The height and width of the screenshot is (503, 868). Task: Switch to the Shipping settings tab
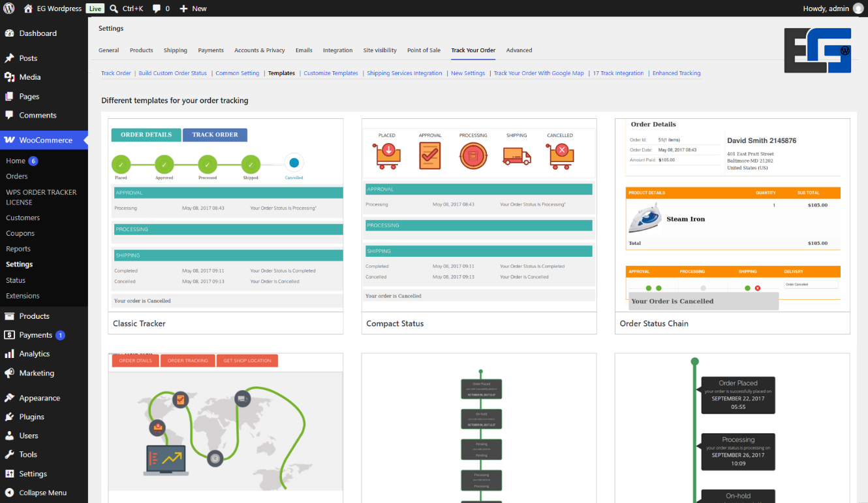coord(176,50)
